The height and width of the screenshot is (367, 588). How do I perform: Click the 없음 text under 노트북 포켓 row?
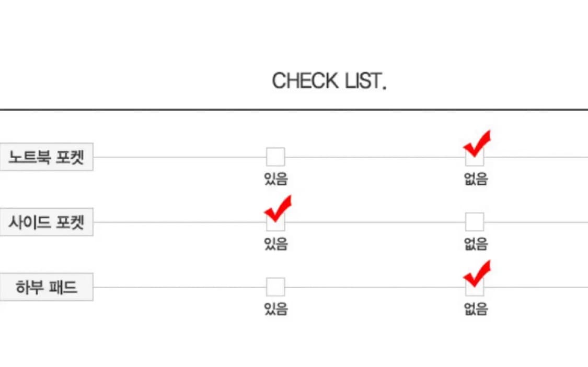pos(475,180)
